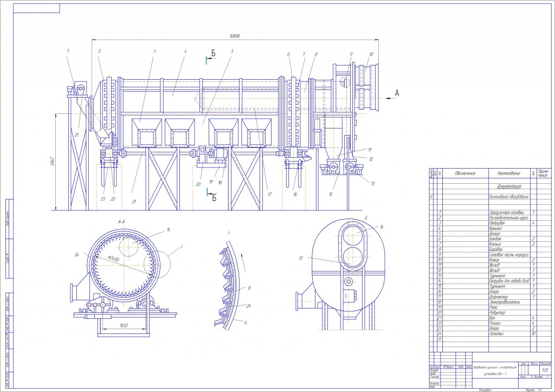The image size is (555, 392).
Task: Click the Ø2400 diameter dimension
Action: coord(114,259)
